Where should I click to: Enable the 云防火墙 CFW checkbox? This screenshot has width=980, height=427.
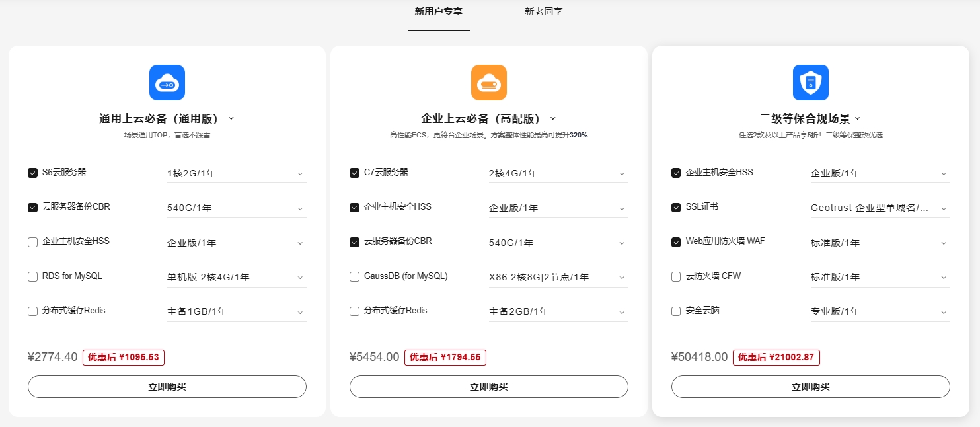[x=675, y=276]
